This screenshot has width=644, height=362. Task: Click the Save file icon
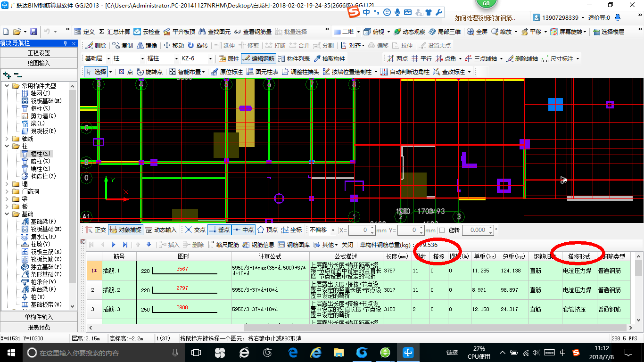pyautogui.click(x=33, y=32)
